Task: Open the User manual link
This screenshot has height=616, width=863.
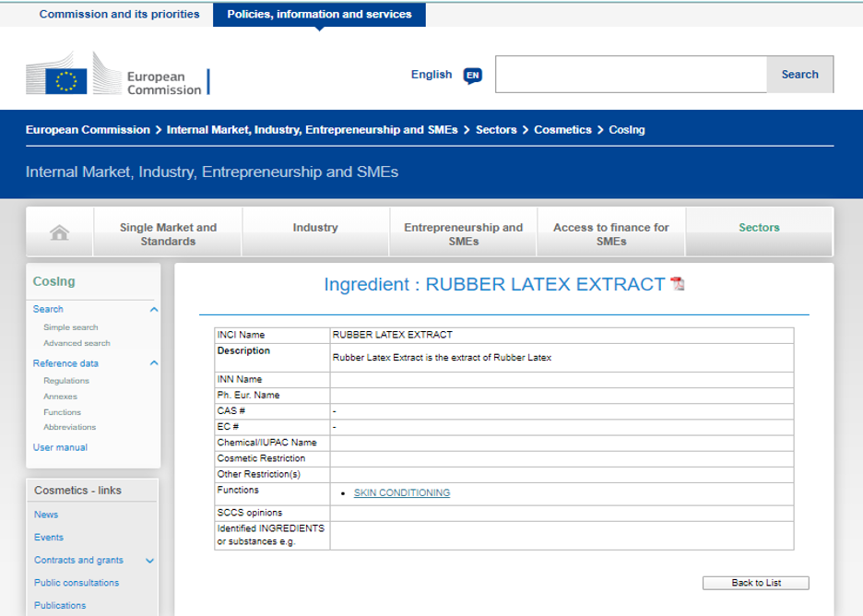Action: tap(60, 447)
